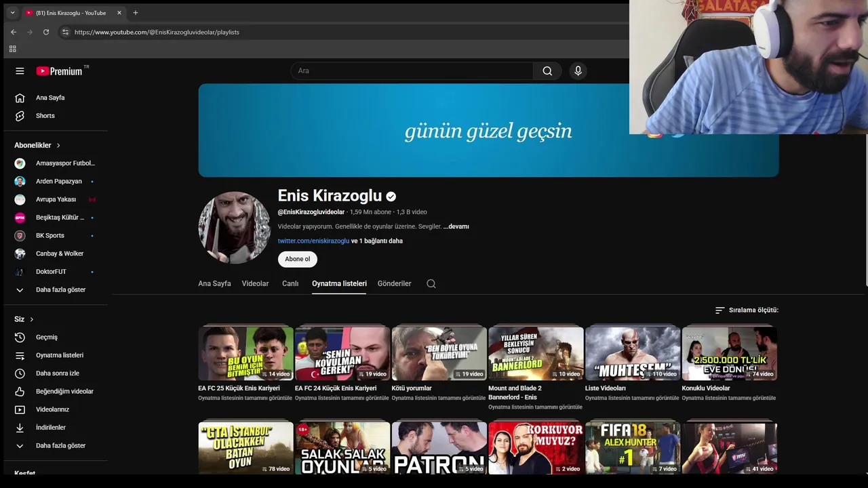Open GTA Istanbul 78 video playlist thumbnail

tap(245, 447)
